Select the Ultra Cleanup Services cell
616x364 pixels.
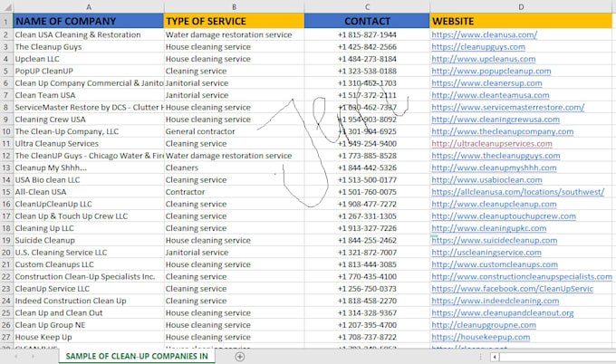(89, 144)
